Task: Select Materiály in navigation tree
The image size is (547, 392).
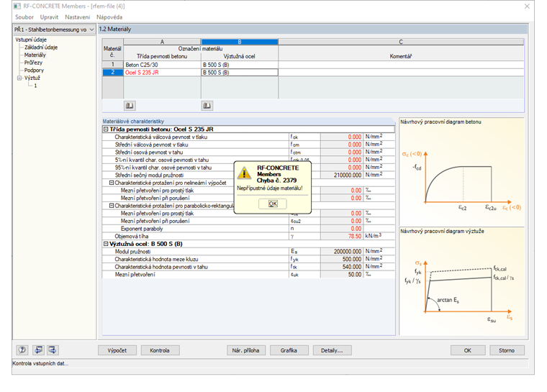Action: 35,55
